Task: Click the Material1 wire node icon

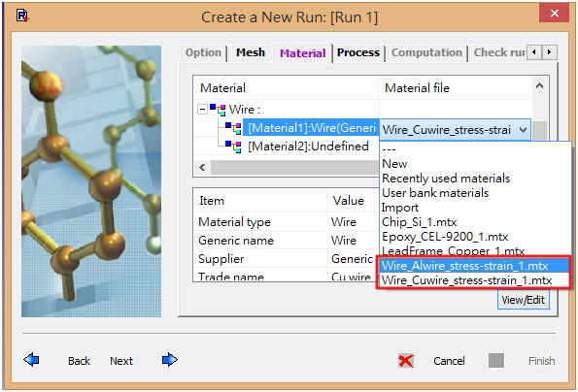Action: click(x=233, y=128)
